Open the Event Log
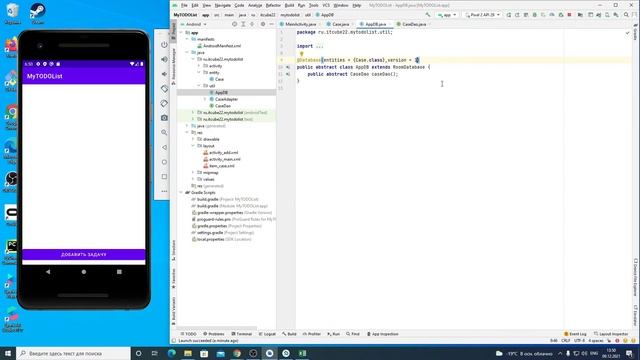Screen dimensions: 640x360 pyautogui.click(x=575, y=334)
